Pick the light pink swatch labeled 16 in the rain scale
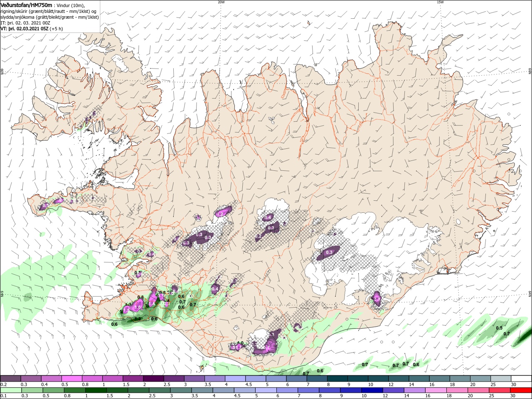Screen dimensions: 532x399 (436, 390)
